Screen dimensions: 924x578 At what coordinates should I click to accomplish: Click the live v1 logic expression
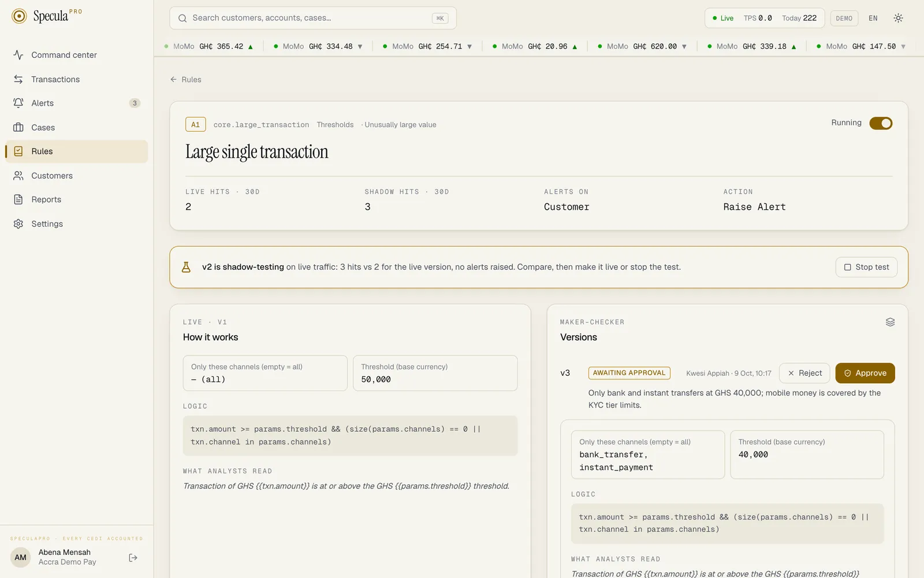tap(350, 436)
